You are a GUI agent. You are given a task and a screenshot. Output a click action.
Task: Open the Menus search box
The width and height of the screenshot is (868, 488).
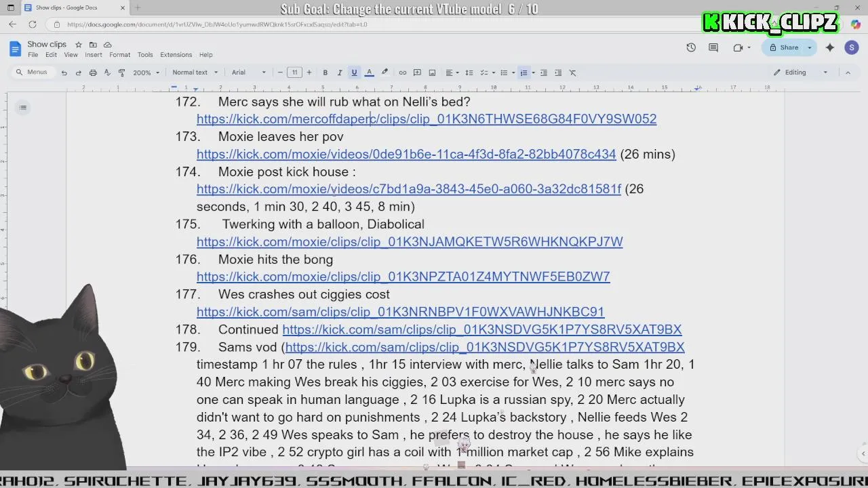pos(32,73)
